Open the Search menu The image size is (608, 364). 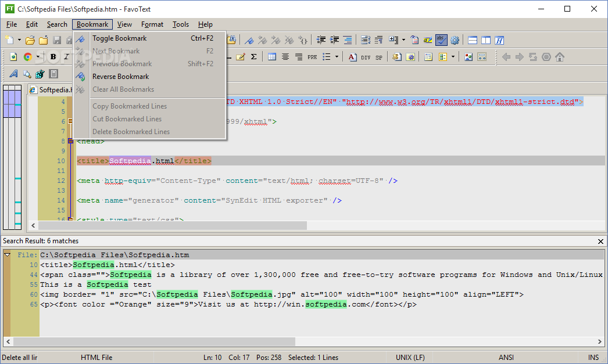pyautogui.click(x=57, y=24)
